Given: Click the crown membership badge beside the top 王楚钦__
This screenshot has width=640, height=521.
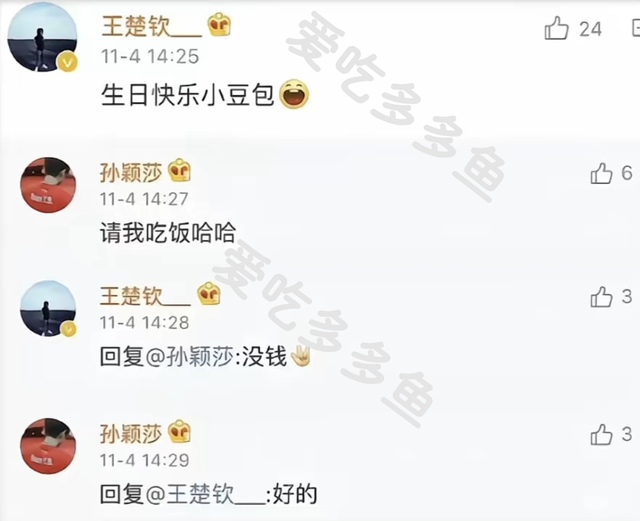Looking at the screenshot, I should pos(219,24).
